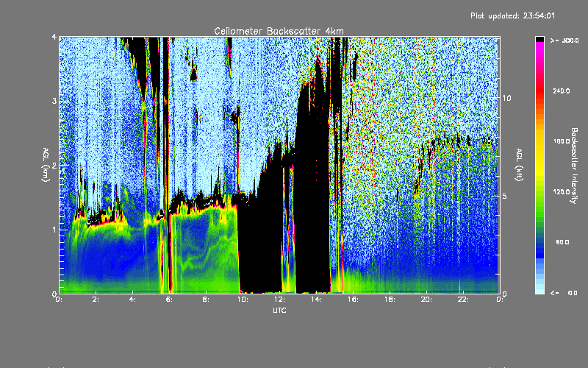Click the '>= 300.0' colorbar label
Viewport: 588px width, 368px height.
click(x=564, y=40)
